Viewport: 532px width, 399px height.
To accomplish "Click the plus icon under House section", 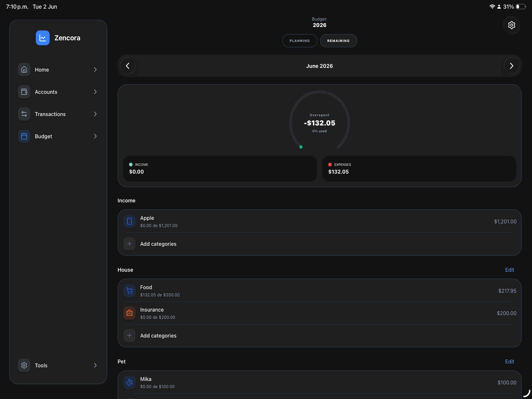I will coord(129,335).
